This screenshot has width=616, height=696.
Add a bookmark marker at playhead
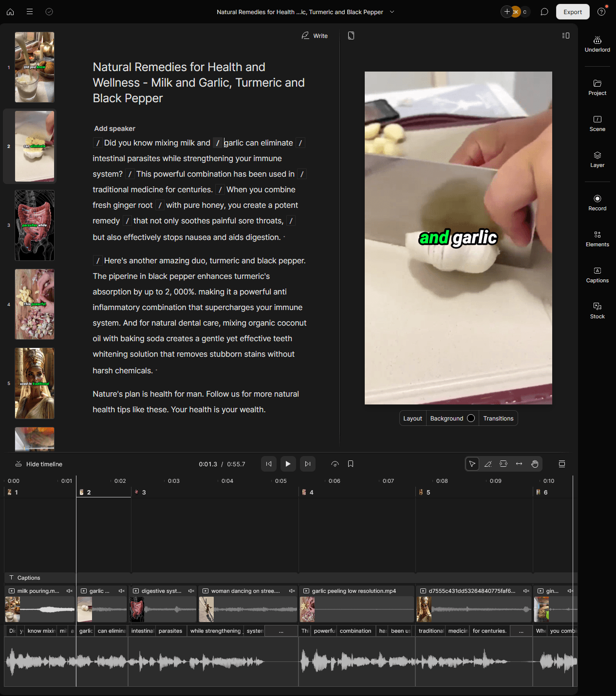351,464
